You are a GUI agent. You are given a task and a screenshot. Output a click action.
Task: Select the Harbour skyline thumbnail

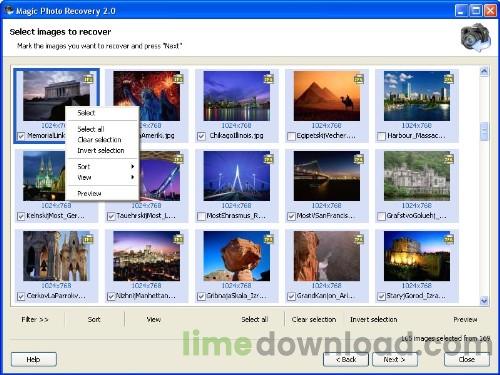pyautogui.click(x=417, y=96)
